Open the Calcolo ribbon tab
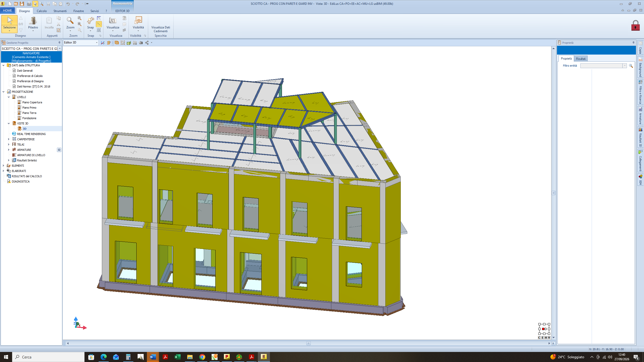 pos(42,11)
